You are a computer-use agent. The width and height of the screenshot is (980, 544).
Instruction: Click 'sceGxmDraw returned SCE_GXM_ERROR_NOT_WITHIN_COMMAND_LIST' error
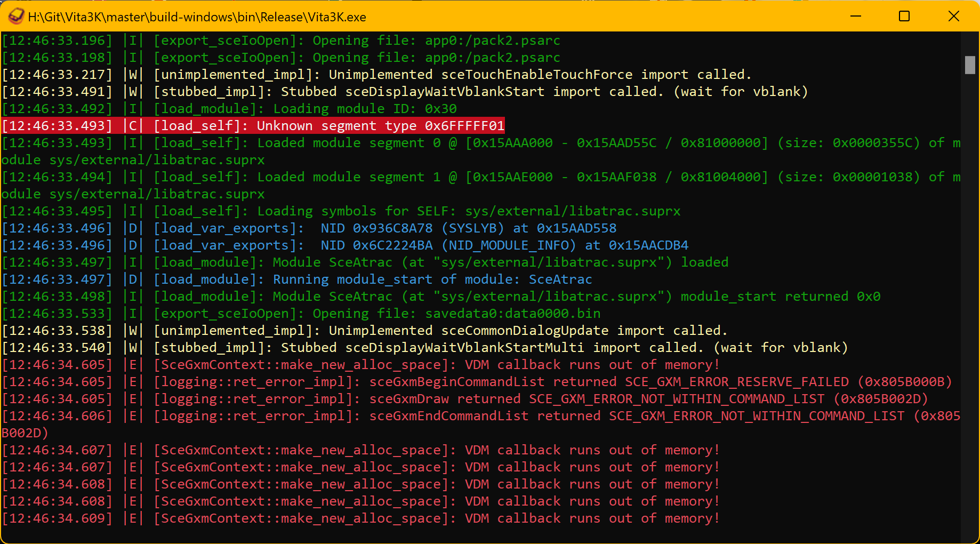click(x=465, y=399)
